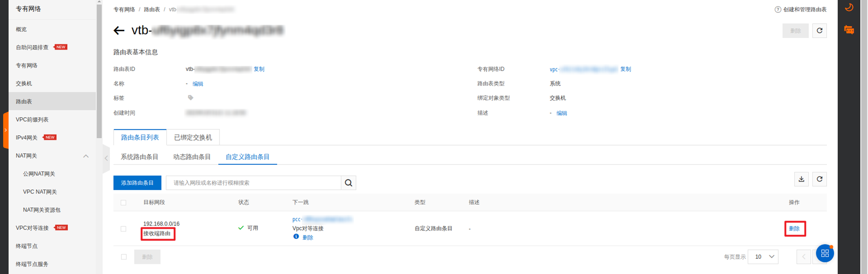The width and height of the screenshot is (868, 274).
Task: Click the 添加路由条目 button
Action: 137,183
